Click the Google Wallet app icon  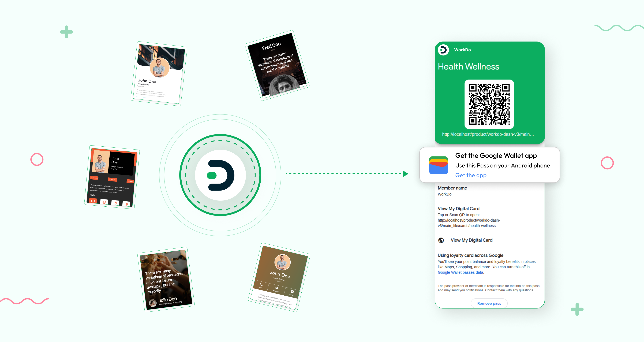(x=439, y=165)
